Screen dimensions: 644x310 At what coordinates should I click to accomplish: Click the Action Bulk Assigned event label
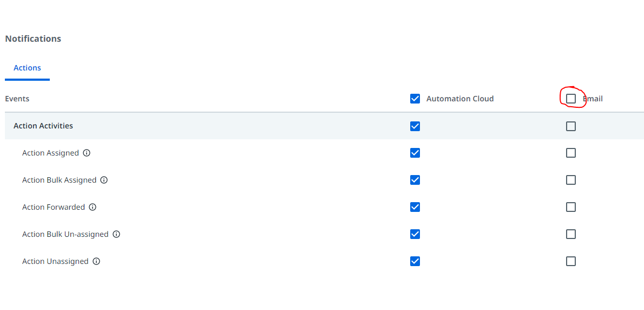[59, 180]
